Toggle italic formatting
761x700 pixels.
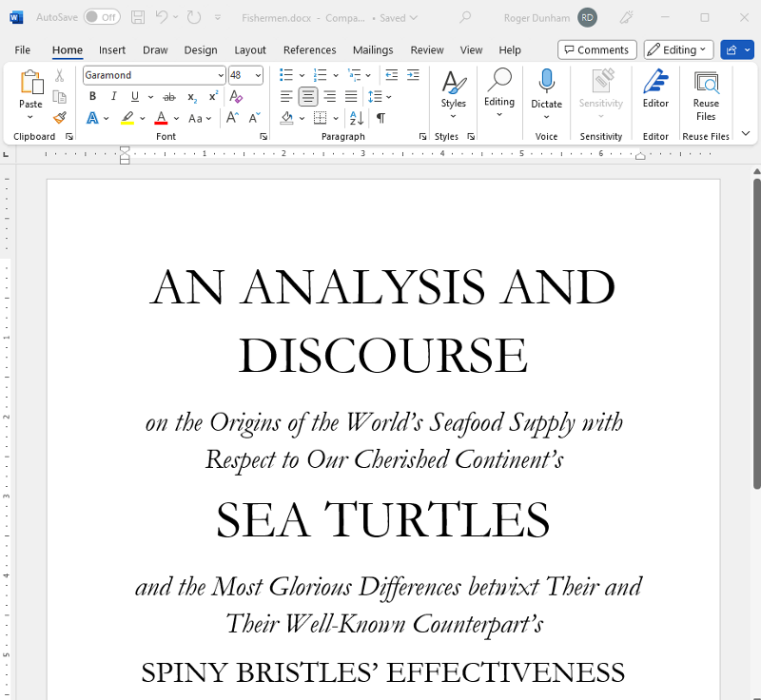point(113,96)
